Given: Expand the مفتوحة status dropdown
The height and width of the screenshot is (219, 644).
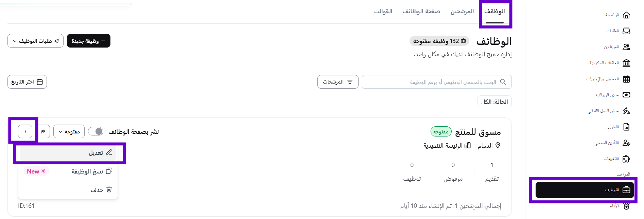Looking at the screenshot, I should pyautogui.click(x=69, y=131).
